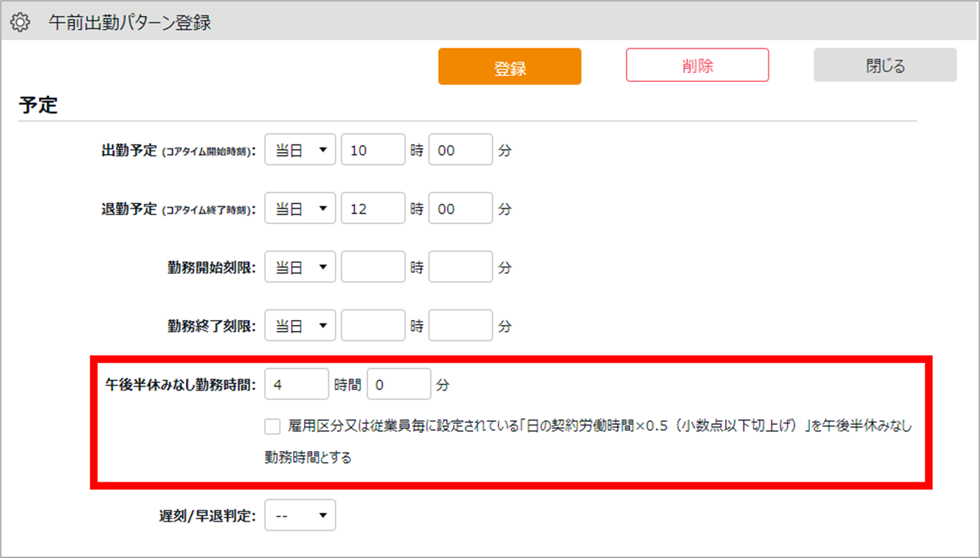Expand the 勤務終了刻限 day dropdown

(300, 326)
